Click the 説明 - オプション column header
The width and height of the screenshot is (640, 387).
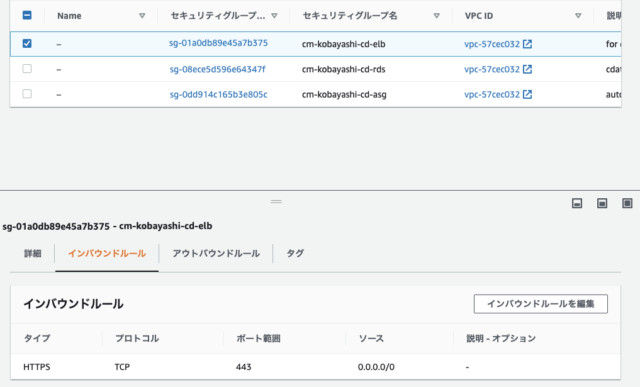click(x=501, y=338)
